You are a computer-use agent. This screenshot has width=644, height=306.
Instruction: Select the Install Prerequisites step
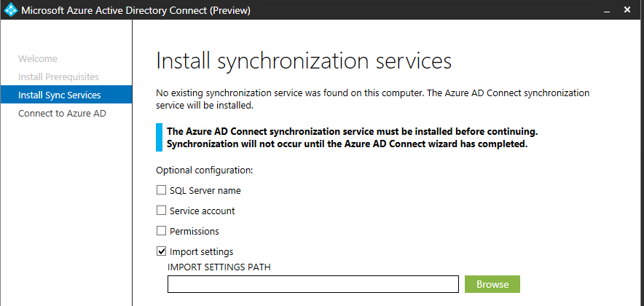click(58, 76)
